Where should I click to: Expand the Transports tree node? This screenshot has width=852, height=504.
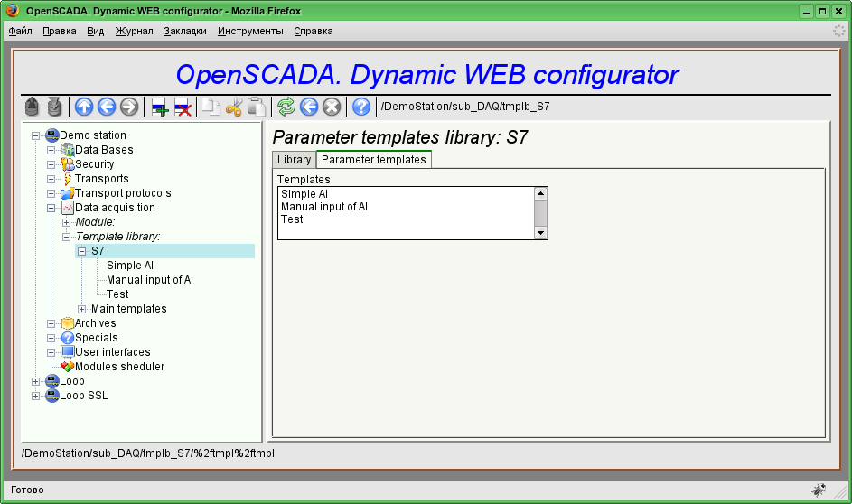[51, 179]
